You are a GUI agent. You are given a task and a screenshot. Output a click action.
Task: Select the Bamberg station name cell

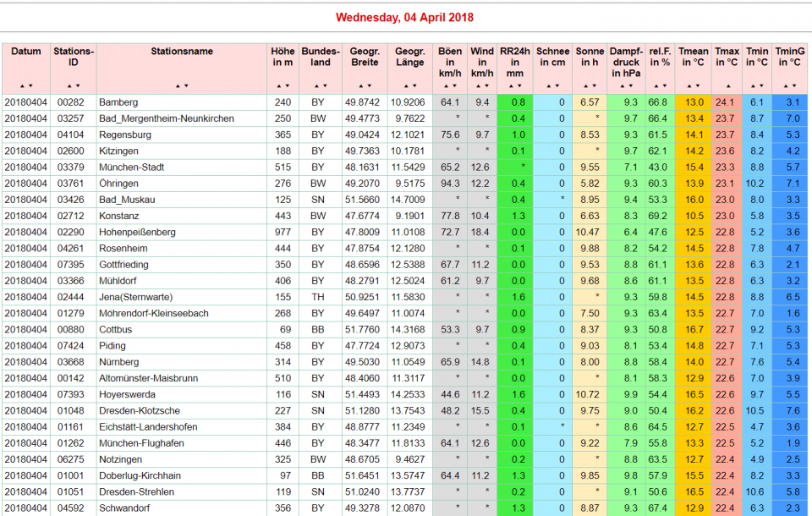[118, 102]
